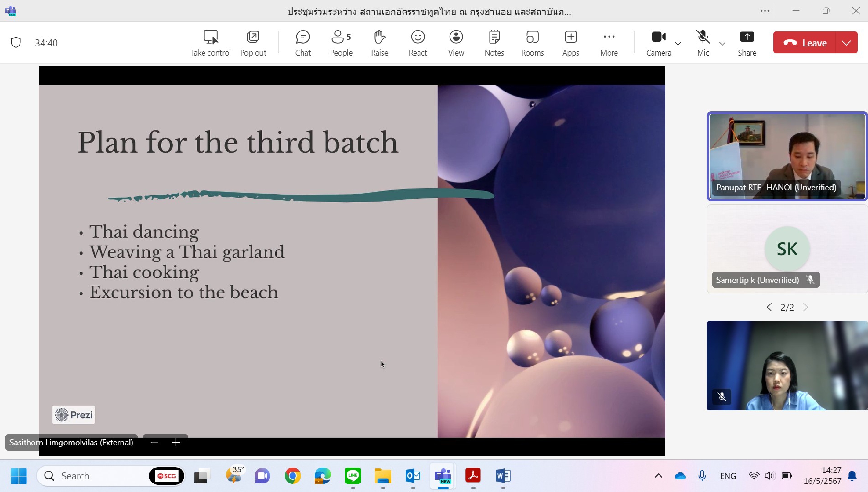Pop out the shared content

[x=253, y=43]
